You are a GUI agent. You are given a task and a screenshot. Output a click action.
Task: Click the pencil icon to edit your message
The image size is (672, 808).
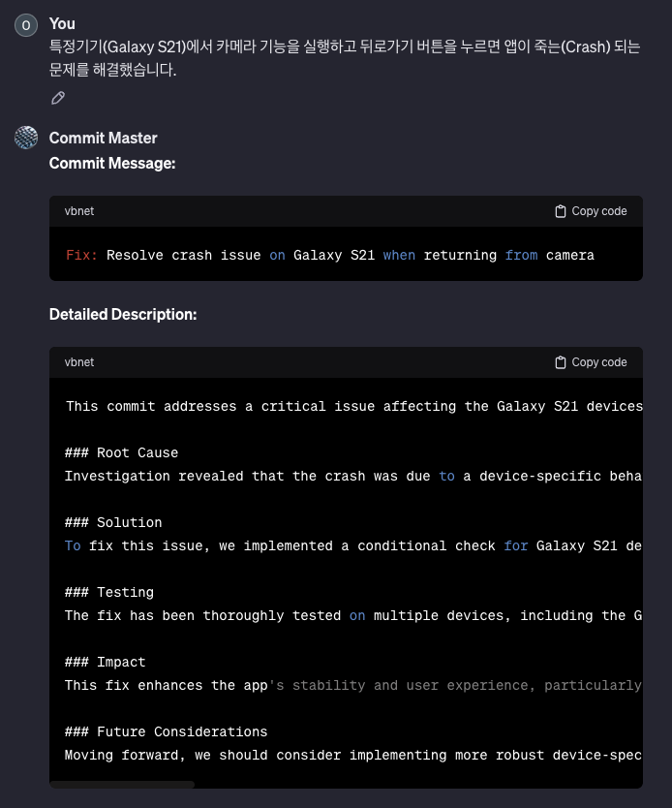tap(58, 98)
